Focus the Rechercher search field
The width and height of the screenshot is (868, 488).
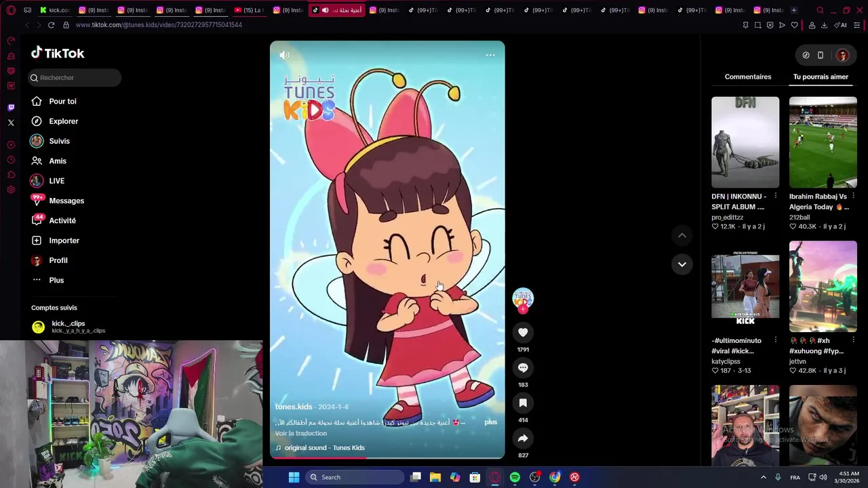tap(75, 77)
